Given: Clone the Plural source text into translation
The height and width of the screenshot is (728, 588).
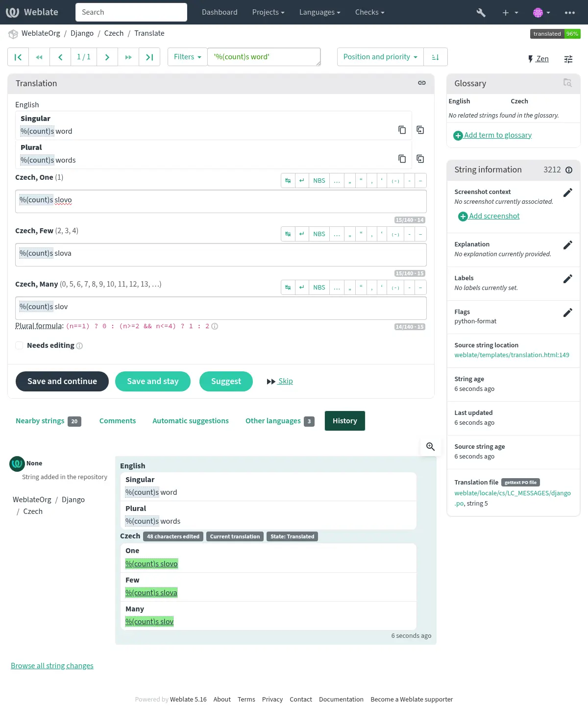Looking at the screenshot, I should pyautogui.click(x=420, y=159).
